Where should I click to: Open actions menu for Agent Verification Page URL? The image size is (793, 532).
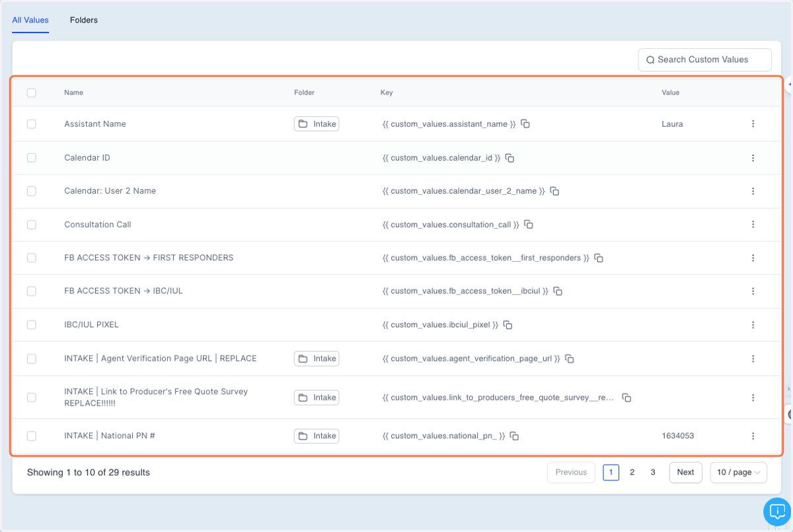point(753,359)
